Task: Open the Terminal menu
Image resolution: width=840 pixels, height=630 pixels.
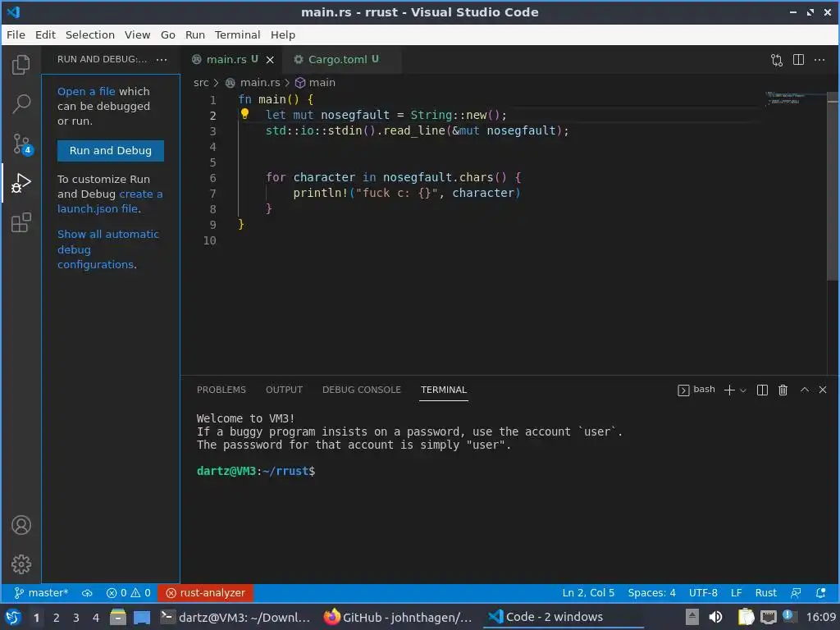Action: tap(237, 34)
